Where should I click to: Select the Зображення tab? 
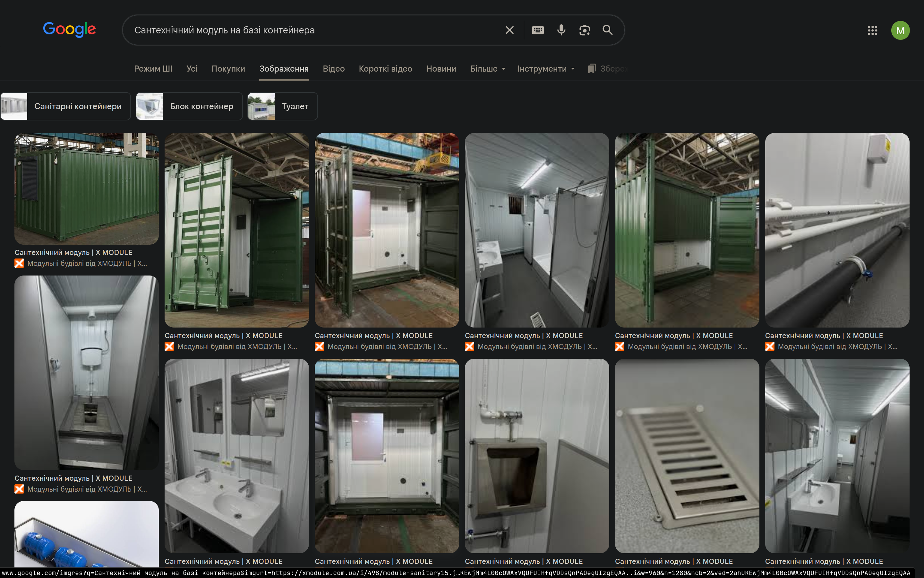(284, 69)
